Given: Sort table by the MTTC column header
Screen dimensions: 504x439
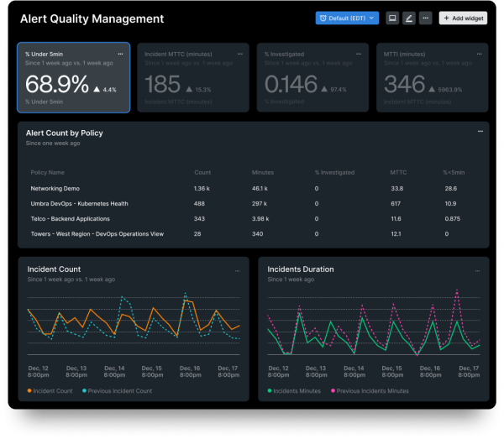Looking at the screenshot, I should (x=398, y=172).
